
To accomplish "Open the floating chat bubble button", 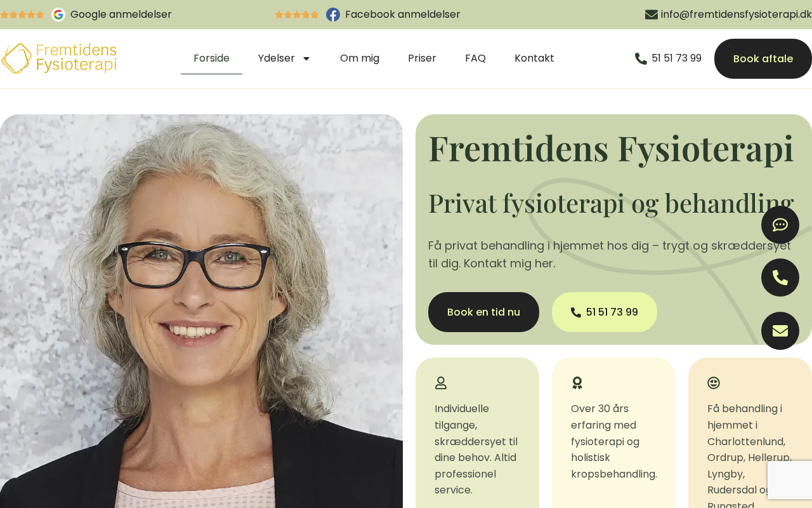I will pos(780,225).
